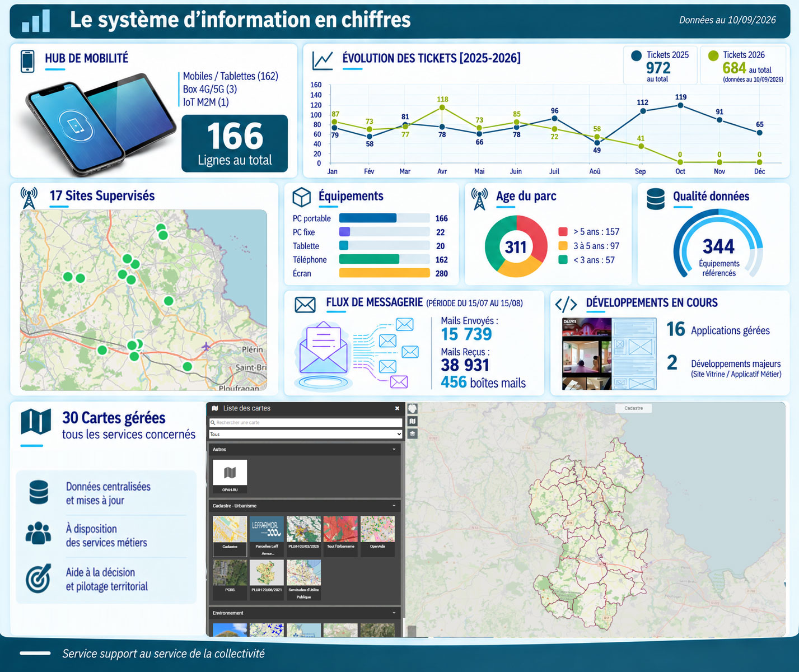Click the layers stack icon on map toolbar

point(413,433)
